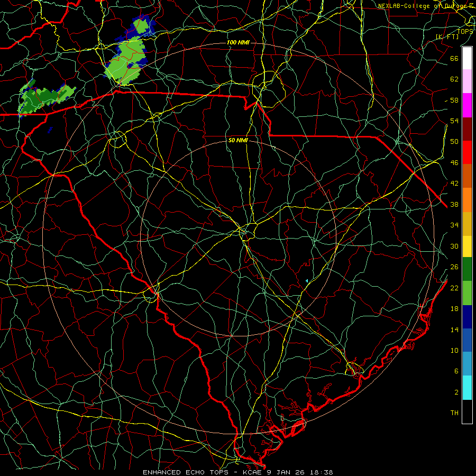Image resolution: width=476 pixels, height=476 pixels.
Task: Click the '14' legend value
Action: [454, 329]
